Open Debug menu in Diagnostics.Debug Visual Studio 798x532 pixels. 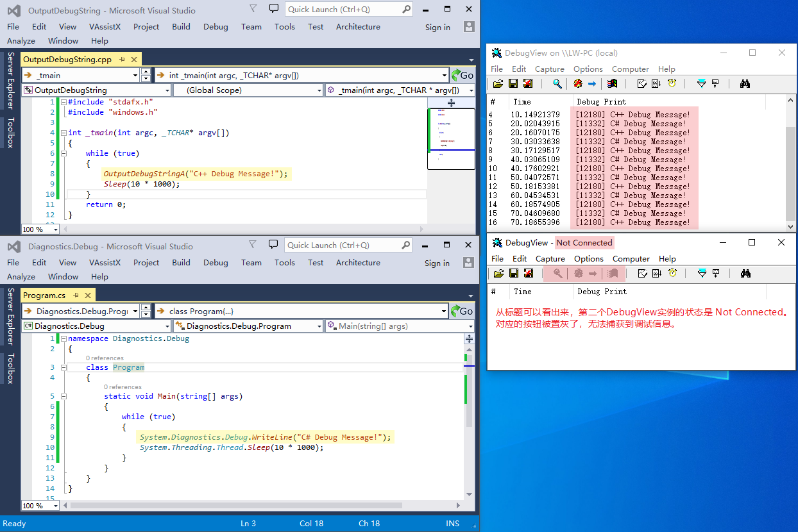216,262
